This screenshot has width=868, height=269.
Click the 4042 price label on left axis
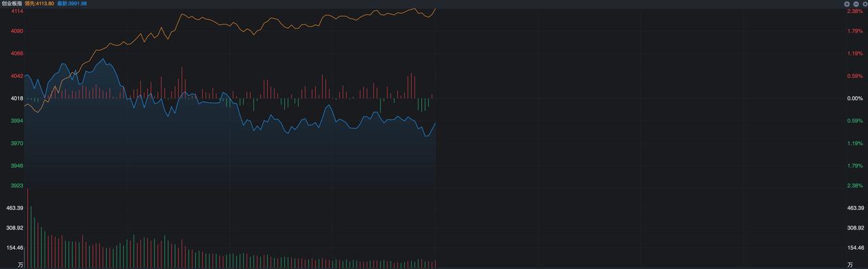tap(17, 76)
